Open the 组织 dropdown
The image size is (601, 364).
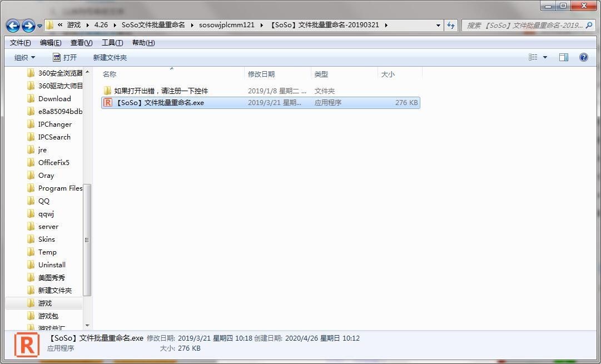[x=24, y=57]
